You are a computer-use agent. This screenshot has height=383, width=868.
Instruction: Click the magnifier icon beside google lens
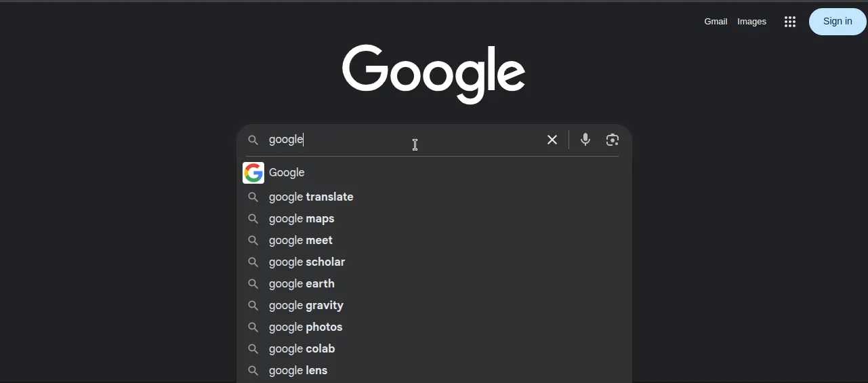[x=253, y=371]
